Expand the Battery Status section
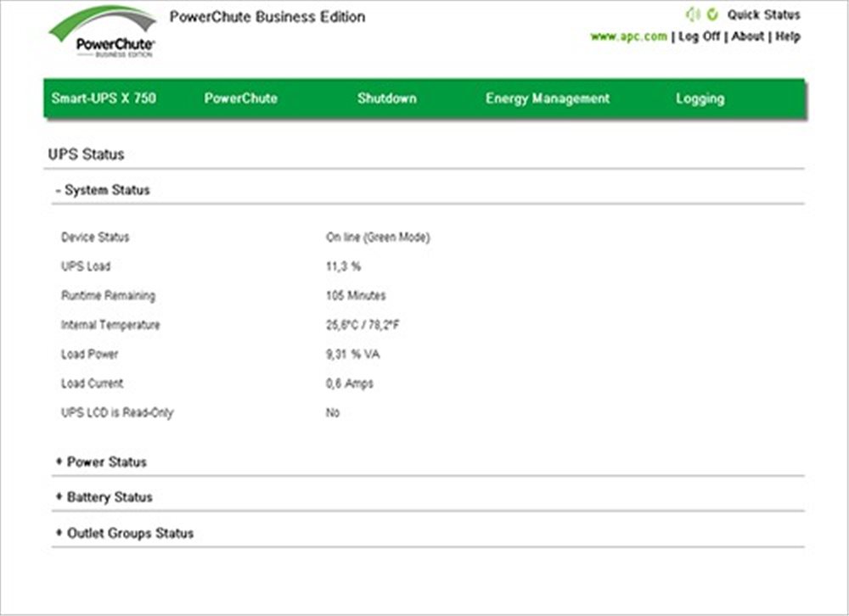This screenshot has height=616, width=849. pyautogui.click(x=104, y=497)
